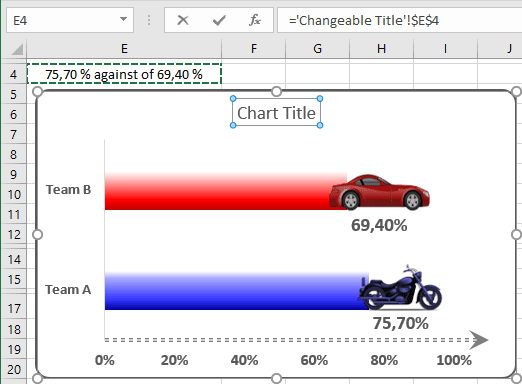Image resolution: width=522 pixels, height=384 pixels.
Task: Select column E header
Action: [x=124, y=49]
